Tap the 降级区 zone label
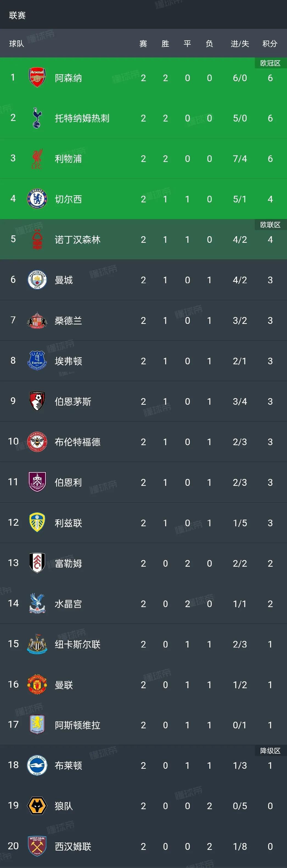The height and width of the screenshot is (868, 287). (270, 751)
